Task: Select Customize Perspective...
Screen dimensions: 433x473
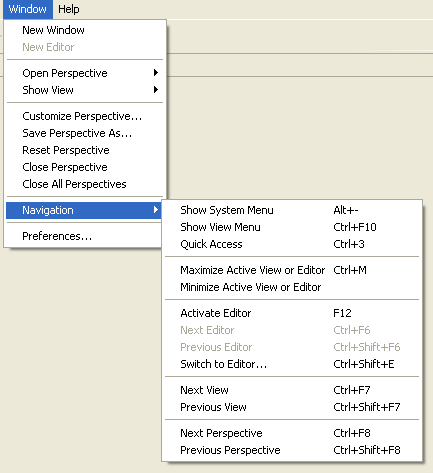Action: (x=85, y=116)
